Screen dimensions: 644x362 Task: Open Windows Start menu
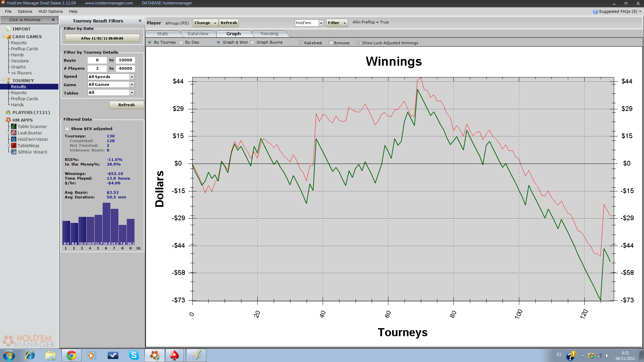coord(9,355)
